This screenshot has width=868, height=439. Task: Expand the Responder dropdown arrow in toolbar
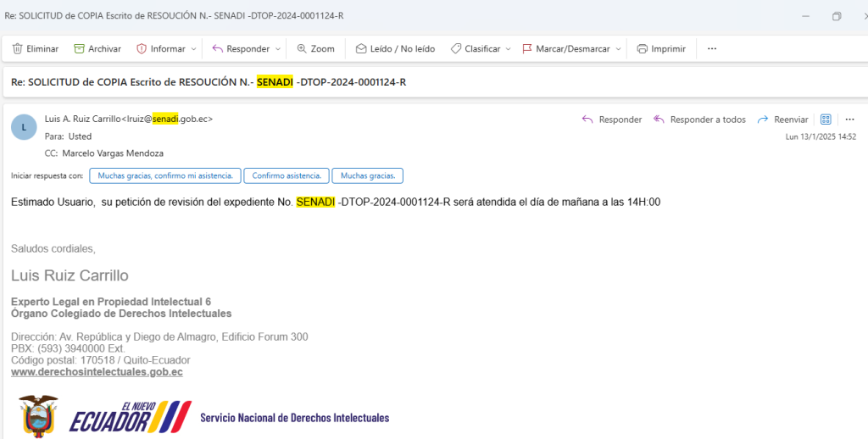(278, 49)
